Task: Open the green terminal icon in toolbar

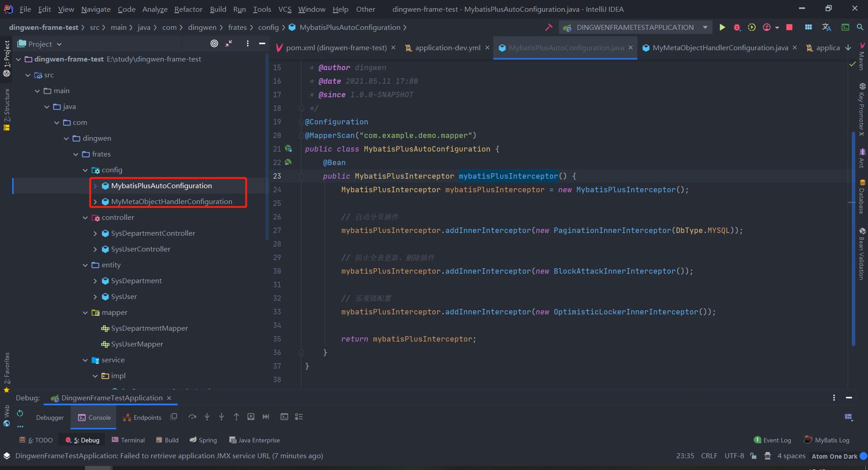Action: (x=845, y=28)
